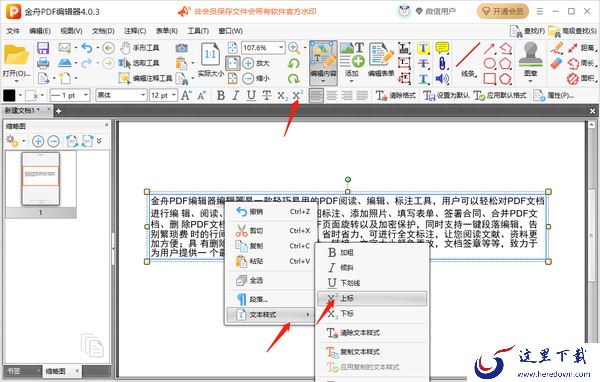Select the Hand tool (手形工具)
Image resolution: width=600 pixels, height=382 pixels.
pyautogui.click(x=139, y=48)
